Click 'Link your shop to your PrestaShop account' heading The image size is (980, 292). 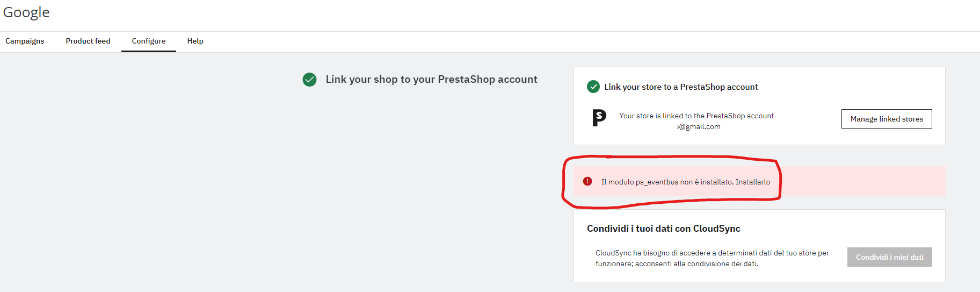coord(431,80)
